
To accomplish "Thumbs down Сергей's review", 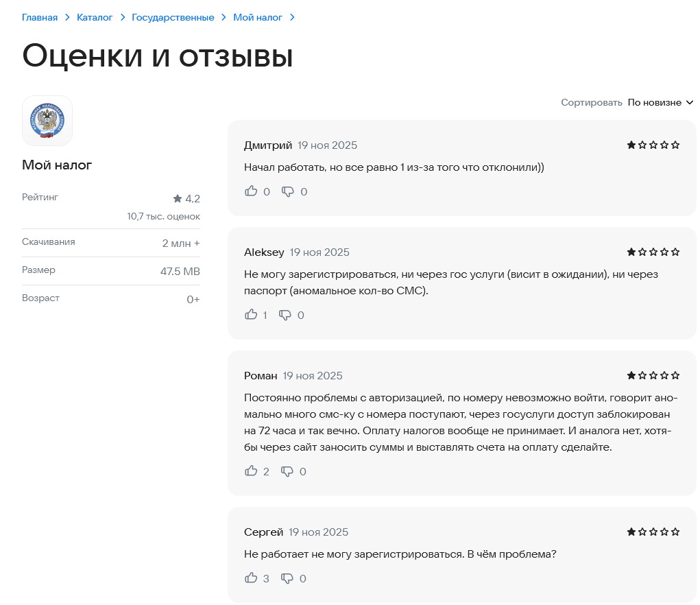I will (287, 578).
